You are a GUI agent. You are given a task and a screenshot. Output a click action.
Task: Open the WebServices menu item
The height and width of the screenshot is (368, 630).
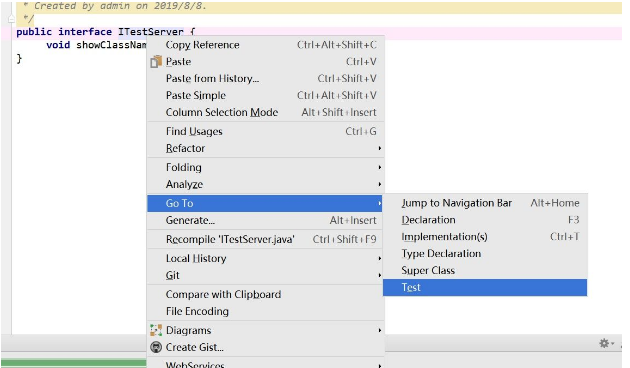point(266,364)
